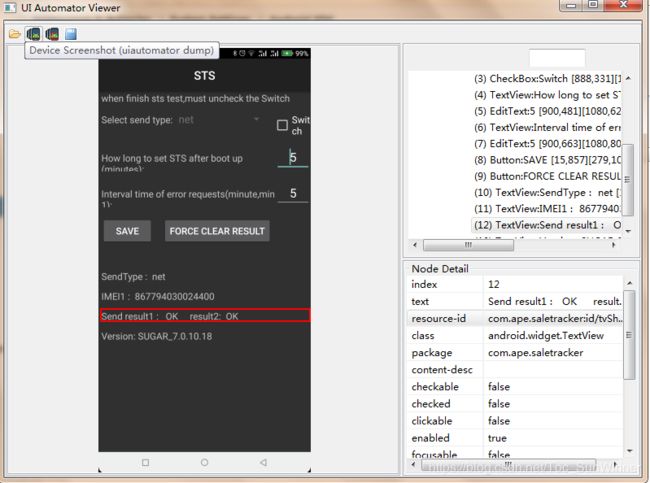Click the blank search field above the tree
This screenshot has height=483, width=650.
click(x=557, y=58)
